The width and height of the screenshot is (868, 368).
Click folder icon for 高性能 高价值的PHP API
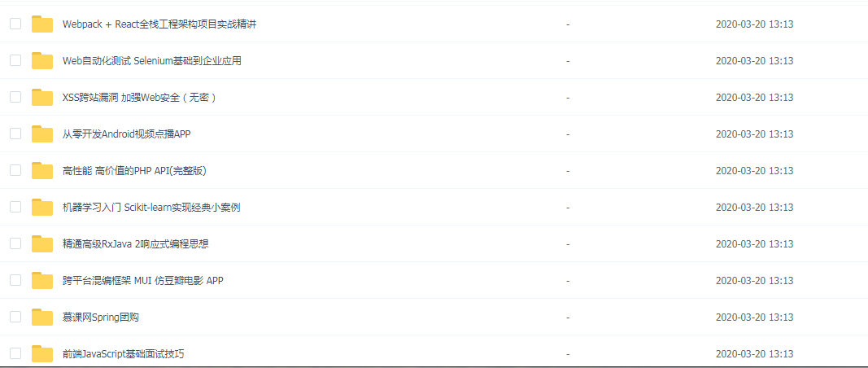coord(42,171)
